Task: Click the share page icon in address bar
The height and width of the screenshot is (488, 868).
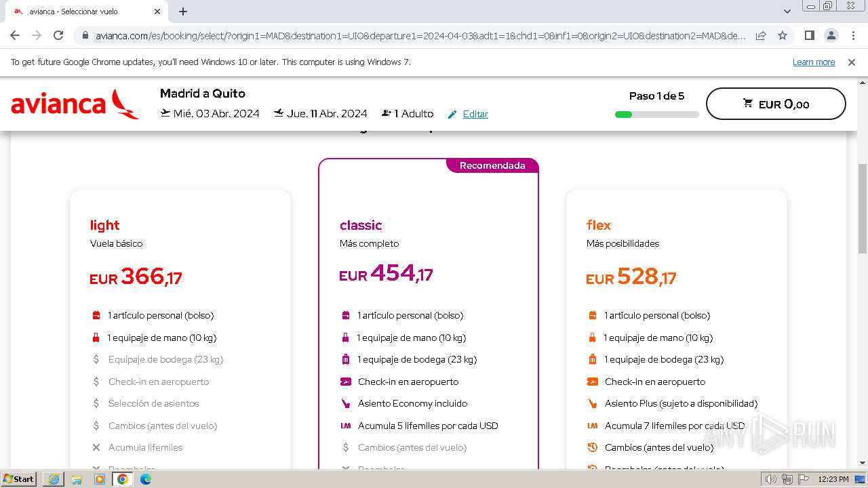Action: pos(761,36)
